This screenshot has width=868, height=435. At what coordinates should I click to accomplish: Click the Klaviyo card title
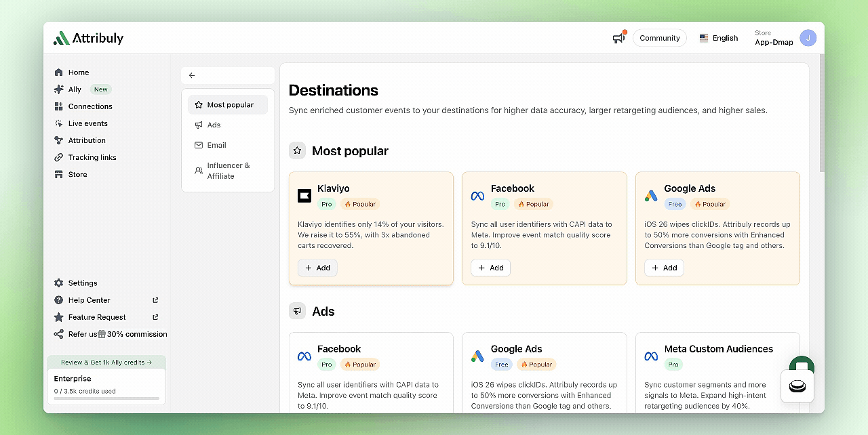click(334, 188)
